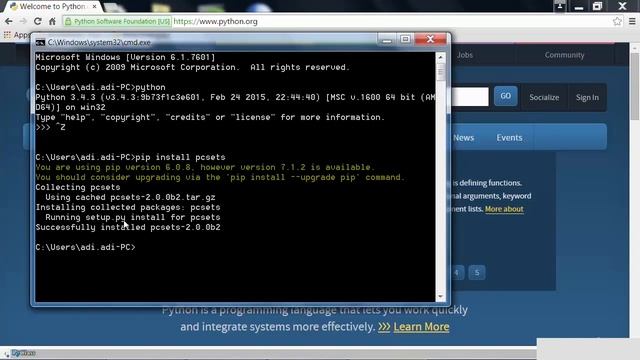Click 'Running setup.py install for pcsets' line
Image resolution: width=640 pixels, height=360 pixels.
133,217
